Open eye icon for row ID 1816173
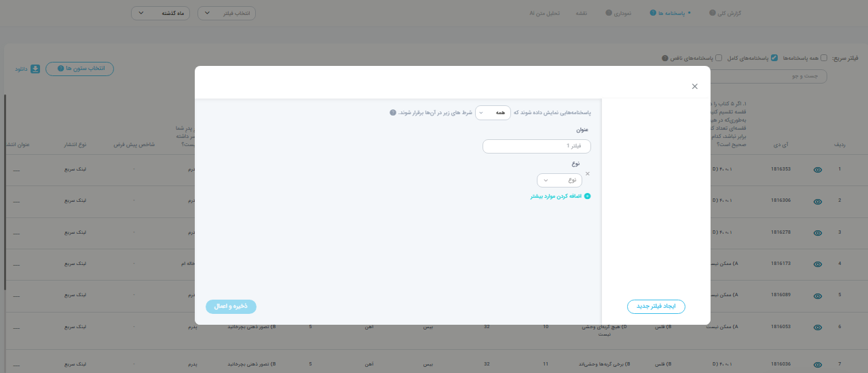 pyautogui.click(x=818, y=264)
